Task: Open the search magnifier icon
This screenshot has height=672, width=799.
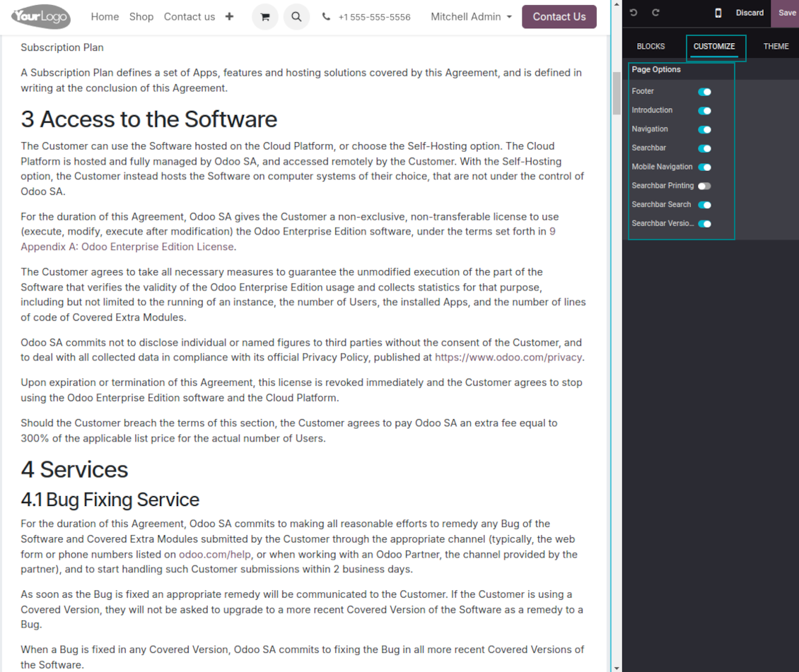Action: point(296,17)
